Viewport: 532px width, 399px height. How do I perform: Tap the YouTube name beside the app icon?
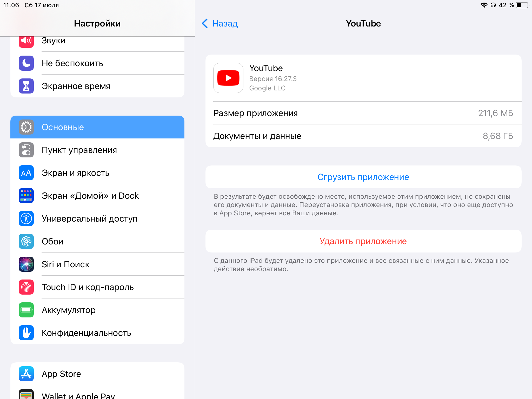[x=266, y=68]
